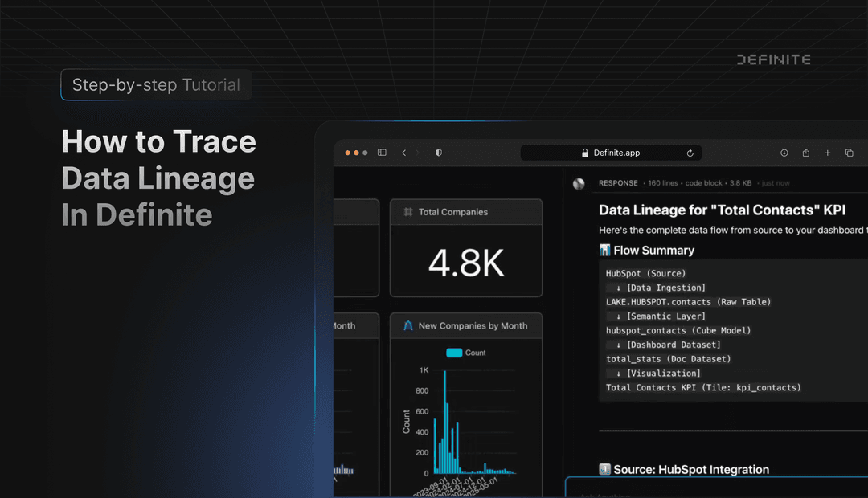868x498 pixels.
Task: Click the lock icon in the address bar
Action: (x=584, y=152)
